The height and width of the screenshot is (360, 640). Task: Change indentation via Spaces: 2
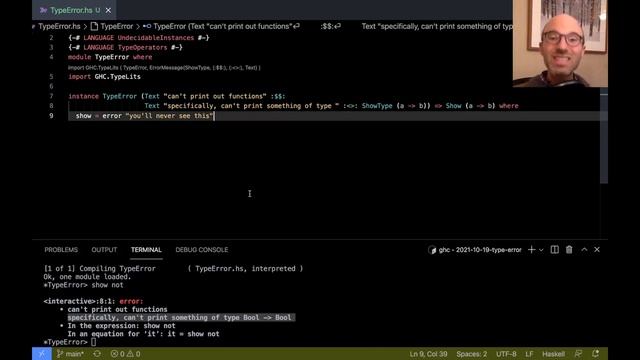point(471,354)
